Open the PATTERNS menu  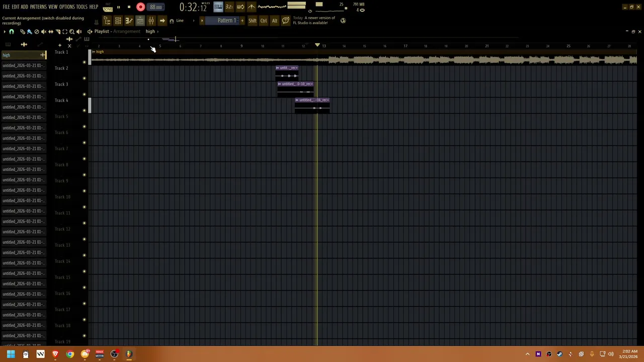click(38, 7)
